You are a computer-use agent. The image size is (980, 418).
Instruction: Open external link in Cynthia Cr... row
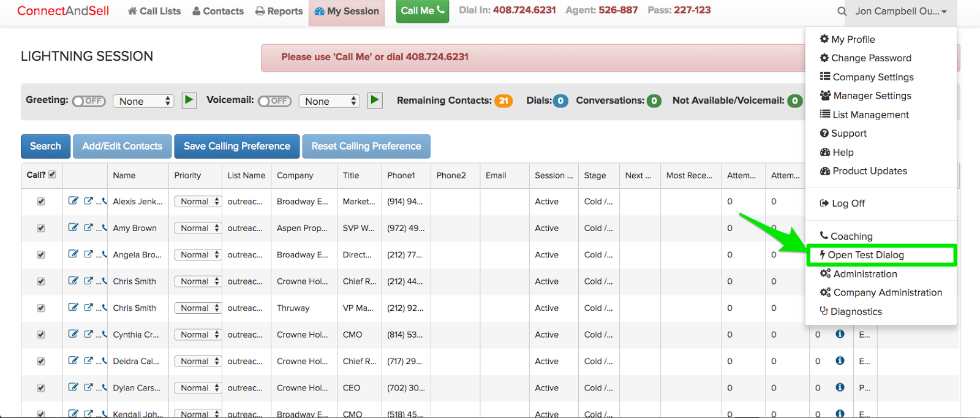point(88,334)
